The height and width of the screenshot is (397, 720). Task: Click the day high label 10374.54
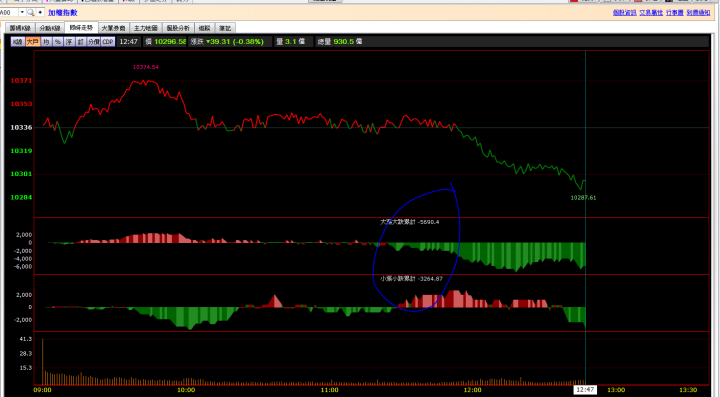[146, 67]
